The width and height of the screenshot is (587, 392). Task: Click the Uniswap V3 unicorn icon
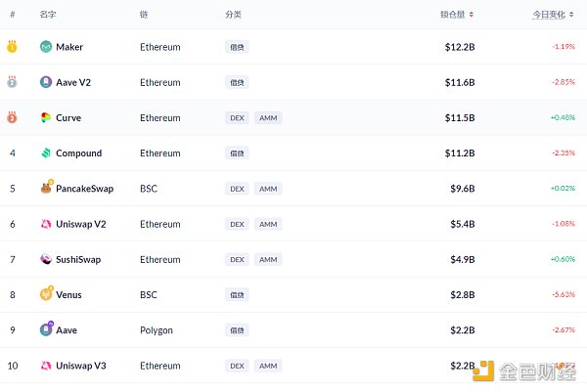[46, 366]
